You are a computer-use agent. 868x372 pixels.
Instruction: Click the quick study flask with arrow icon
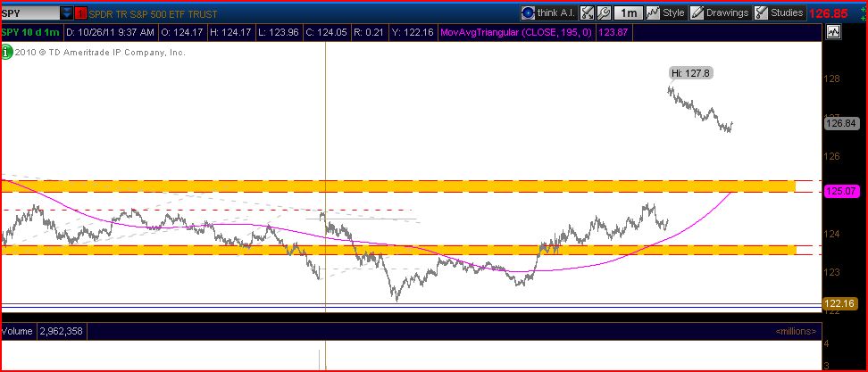point(587,12)
